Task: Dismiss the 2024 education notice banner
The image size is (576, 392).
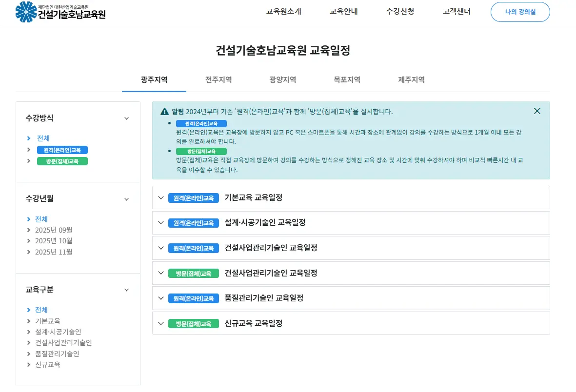Action: point(537,111)
